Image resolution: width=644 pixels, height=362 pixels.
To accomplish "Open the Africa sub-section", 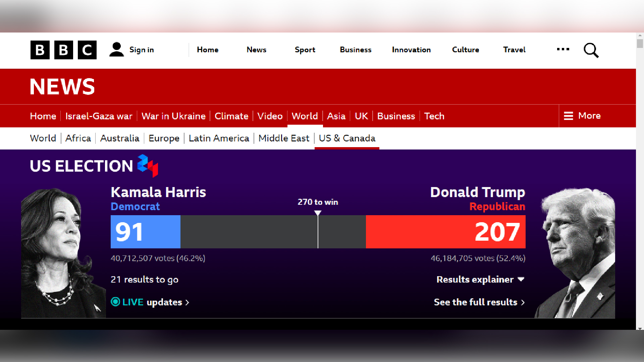I will 78,138.
